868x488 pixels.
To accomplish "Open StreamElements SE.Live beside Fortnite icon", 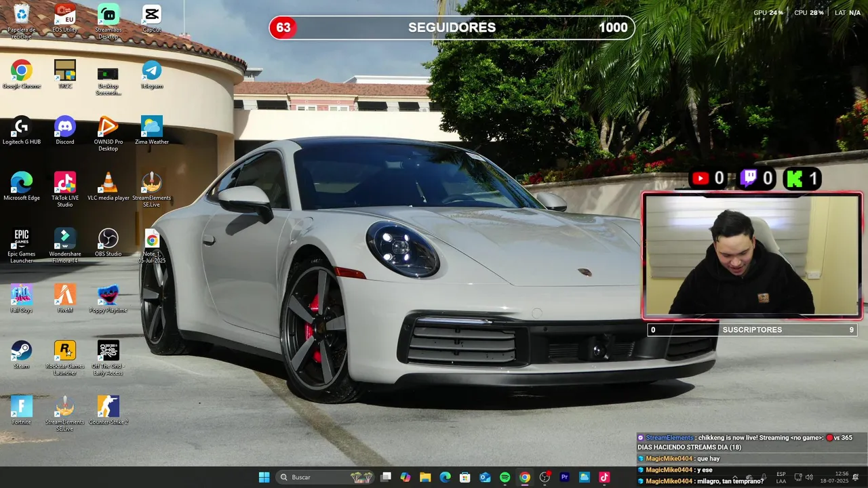I will point(65,413).
